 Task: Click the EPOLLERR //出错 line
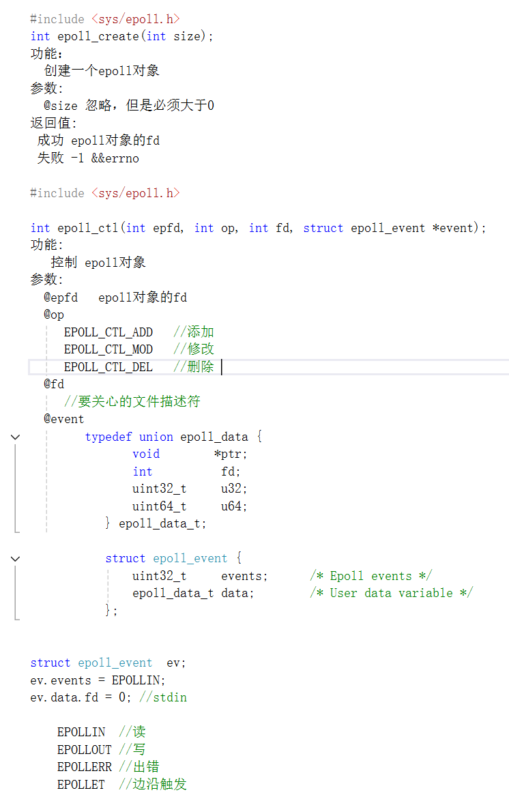(x=108, y=767)
